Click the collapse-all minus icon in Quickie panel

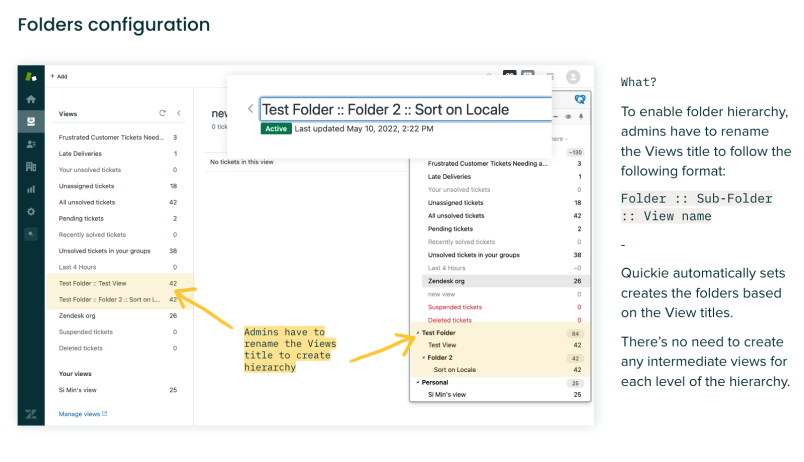(555, 116)
